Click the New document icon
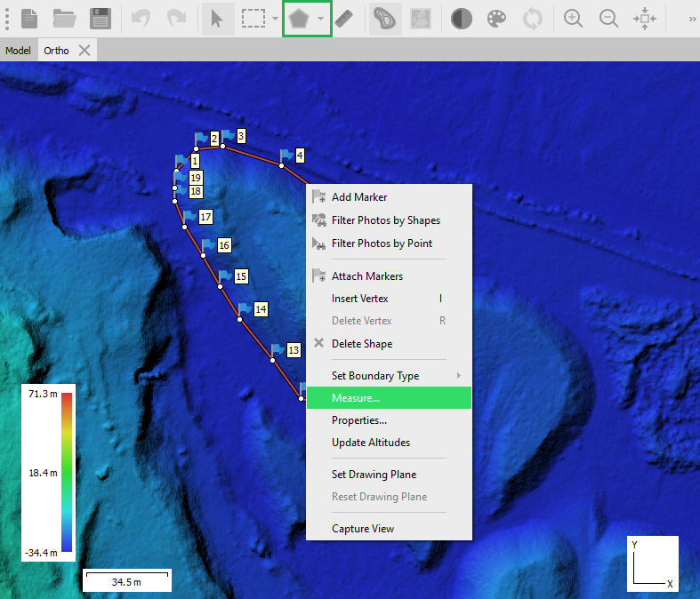 [30, 19]
